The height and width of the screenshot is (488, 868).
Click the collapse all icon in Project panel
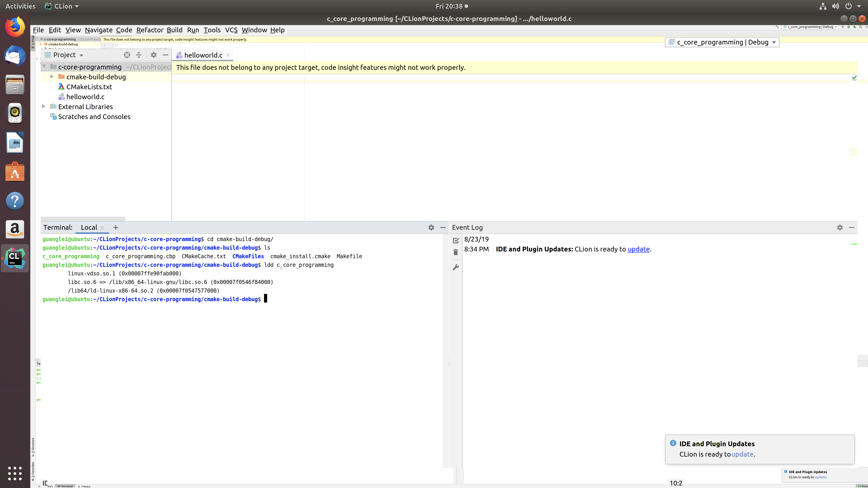139,55
